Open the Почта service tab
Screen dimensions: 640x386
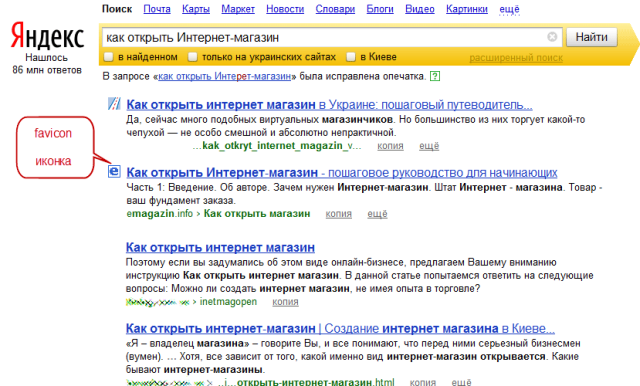pyautogui.click(x=157, y=9)
